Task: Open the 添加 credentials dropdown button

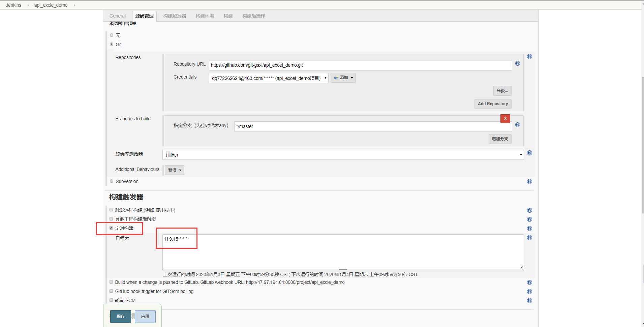Action: click(x=343, y=78)
